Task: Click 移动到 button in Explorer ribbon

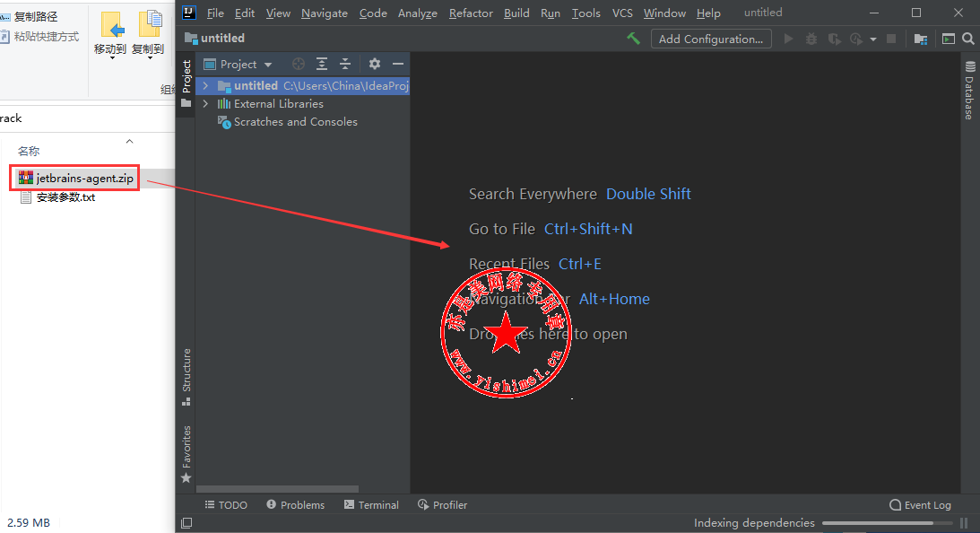Action: 110,35
